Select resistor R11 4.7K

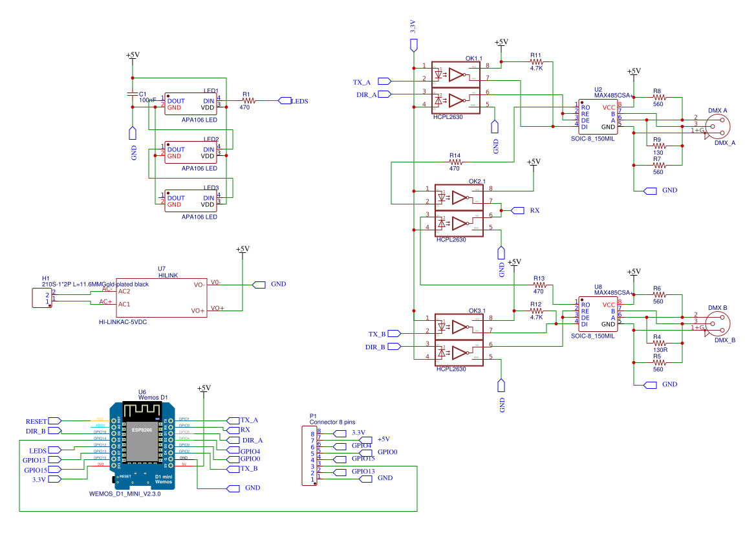536,61
